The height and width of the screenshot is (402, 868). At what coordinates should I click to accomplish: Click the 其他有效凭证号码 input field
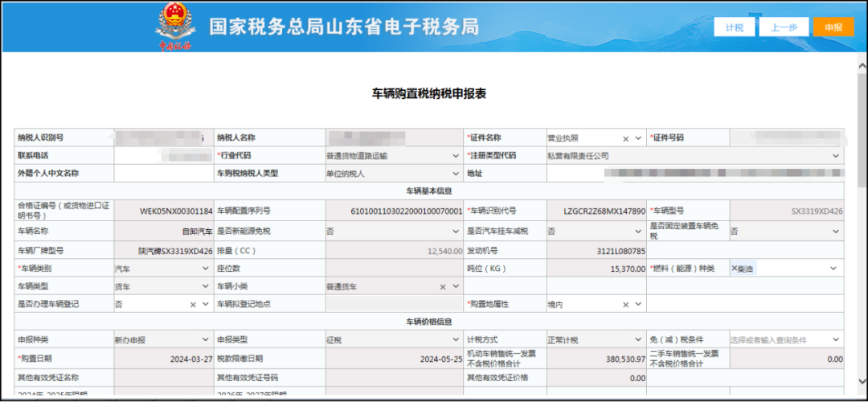(395, 378)
